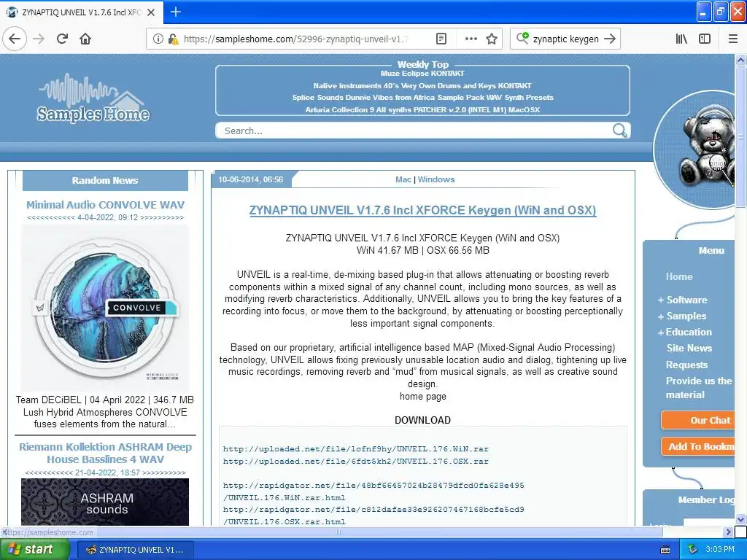
Task: Close the ZYNAPTIQ UNVEIL tab
Action: (151, 12)
